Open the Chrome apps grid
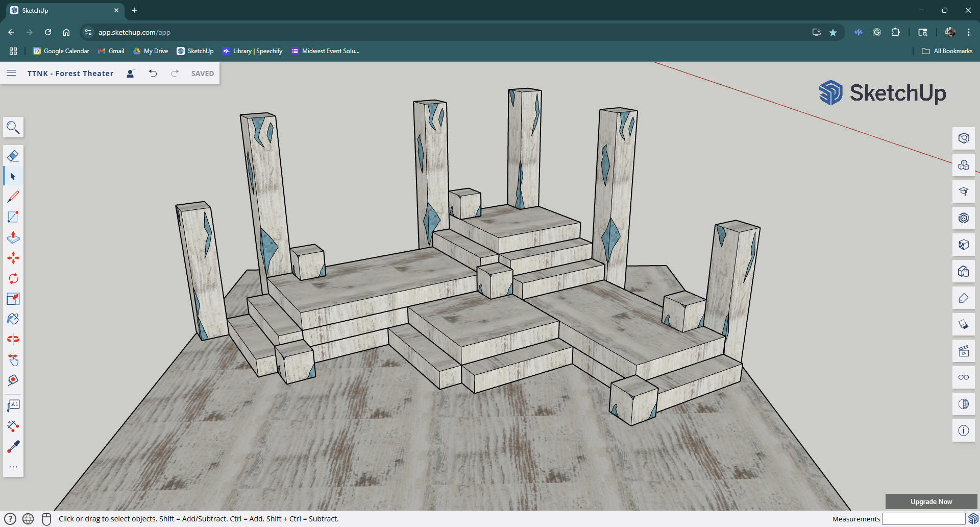 (13, 51)
